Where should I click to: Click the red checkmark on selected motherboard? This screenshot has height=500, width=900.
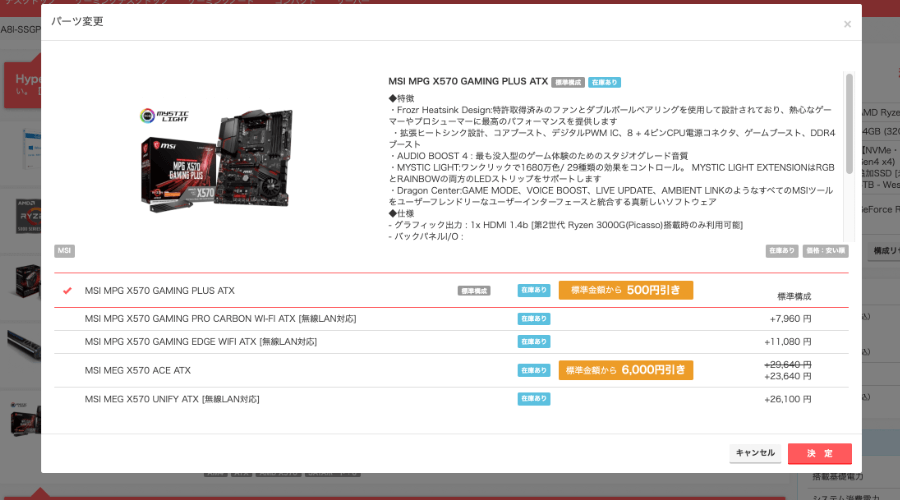(67, 290)
